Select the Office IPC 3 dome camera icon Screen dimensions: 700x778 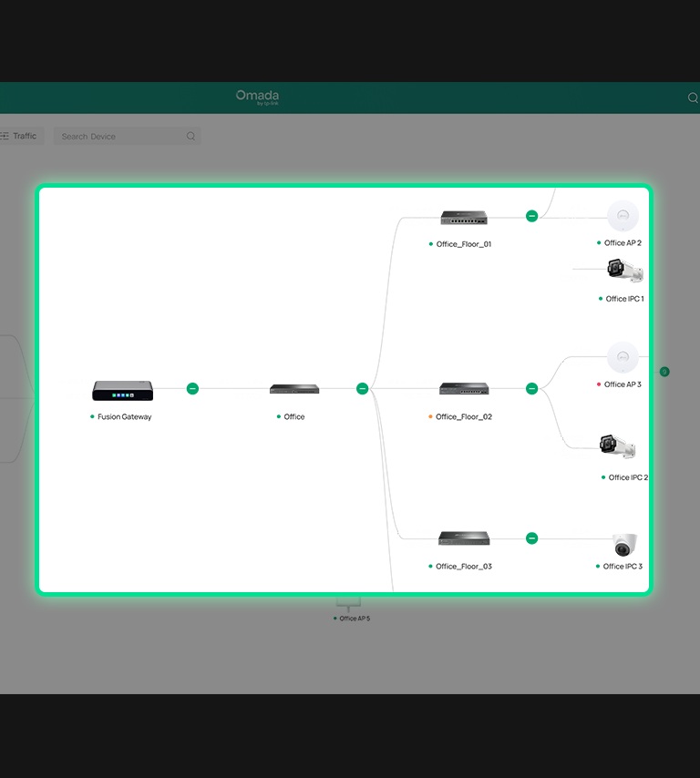click(624, 545)
